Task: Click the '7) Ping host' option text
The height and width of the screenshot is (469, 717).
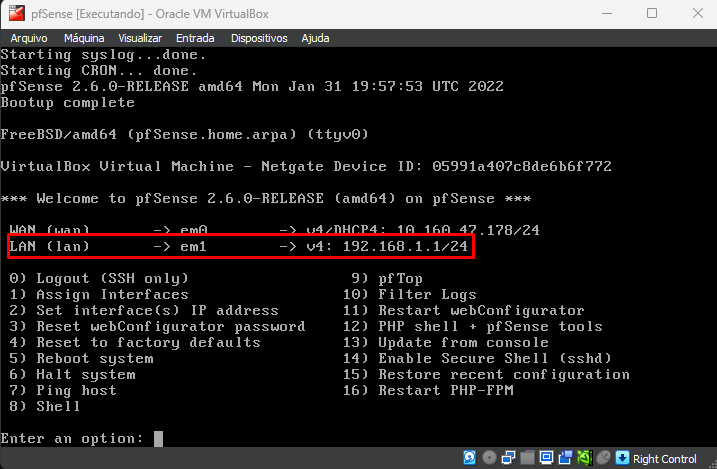Action: [63, 390]
